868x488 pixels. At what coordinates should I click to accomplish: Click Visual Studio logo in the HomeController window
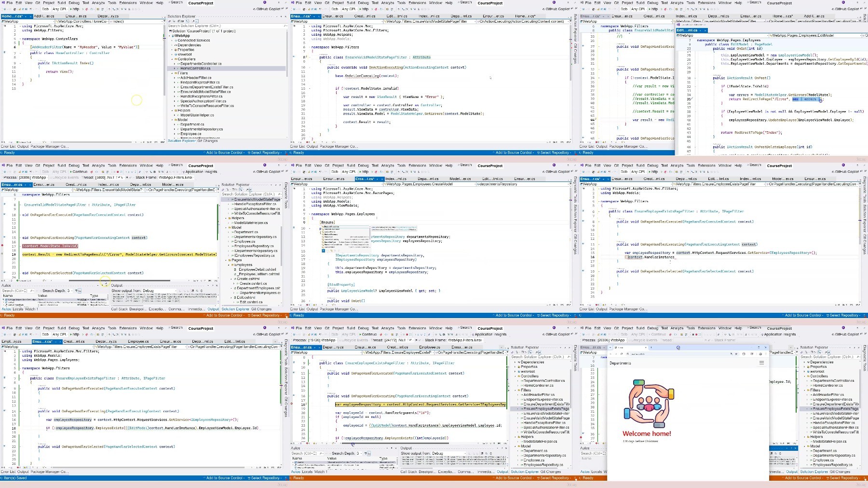click(x=3, y=2)
